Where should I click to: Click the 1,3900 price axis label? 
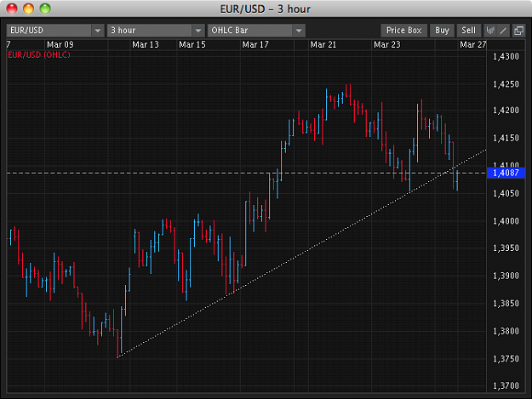click(x=506, y=276)
